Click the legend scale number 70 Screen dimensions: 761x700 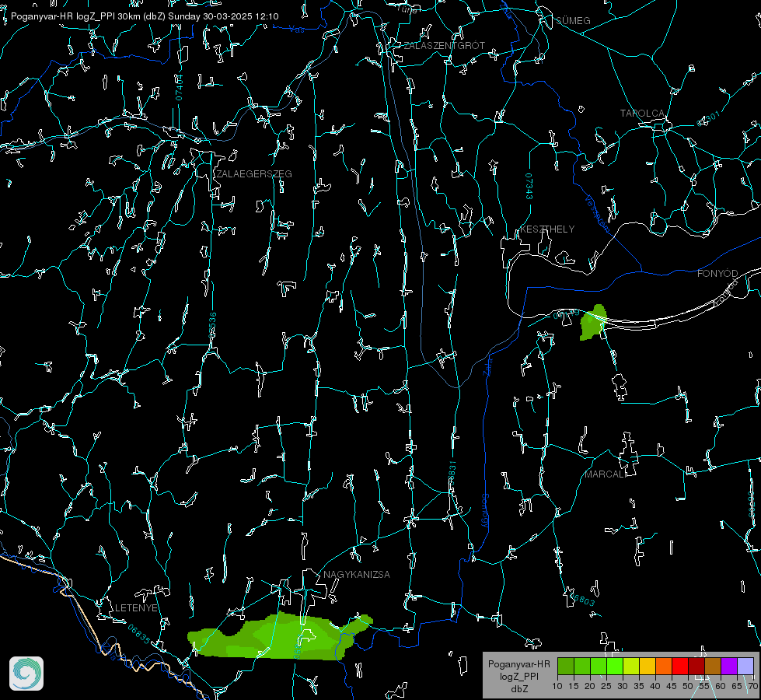tap(752, 686)
